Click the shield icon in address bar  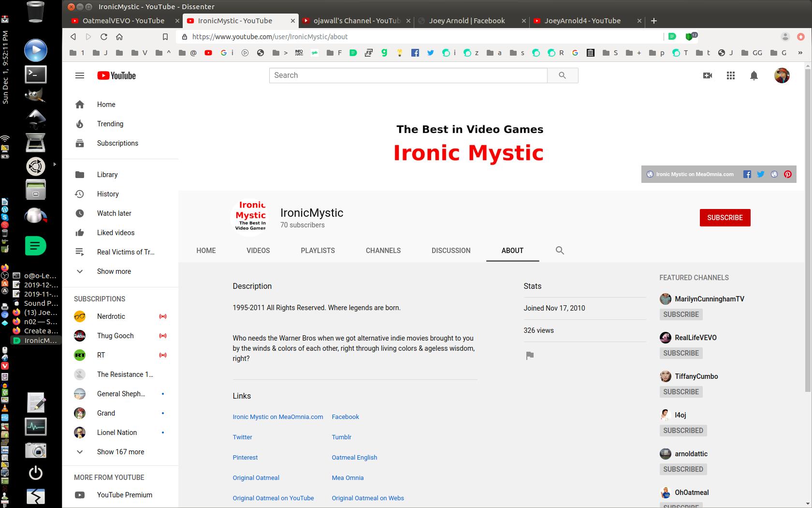pos(690,37)
